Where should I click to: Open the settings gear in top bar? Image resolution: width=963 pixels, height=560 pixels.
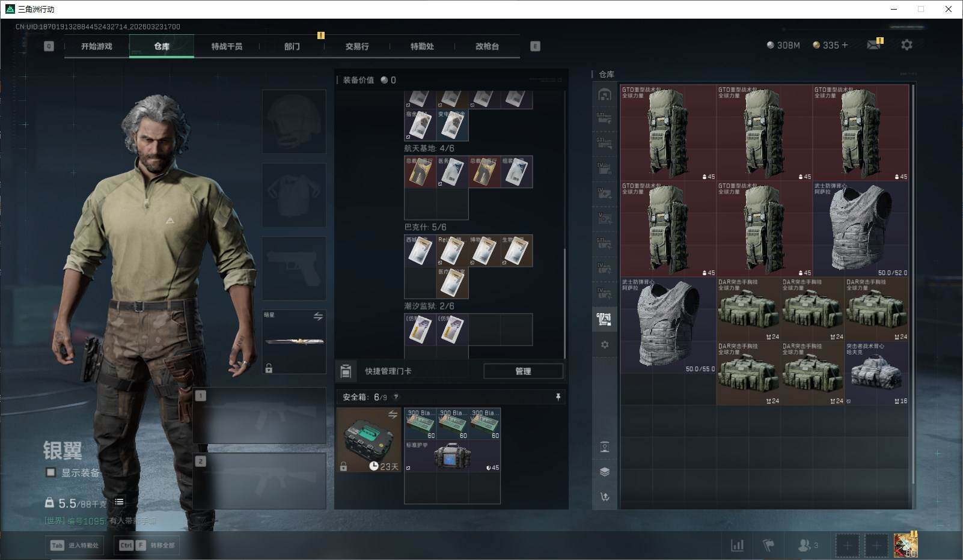click(x=906, y=44)
